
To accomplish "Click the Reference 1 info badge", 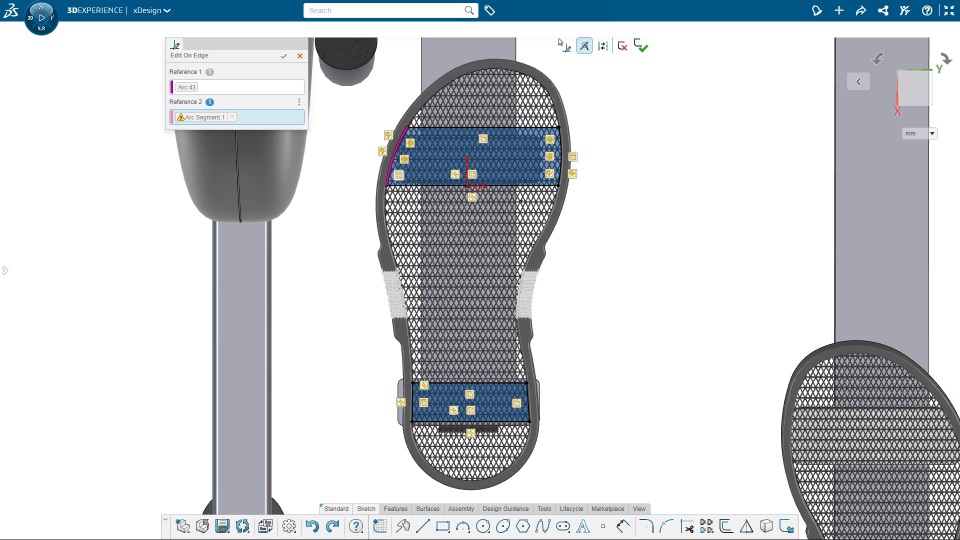I will (x=210, y=72).
